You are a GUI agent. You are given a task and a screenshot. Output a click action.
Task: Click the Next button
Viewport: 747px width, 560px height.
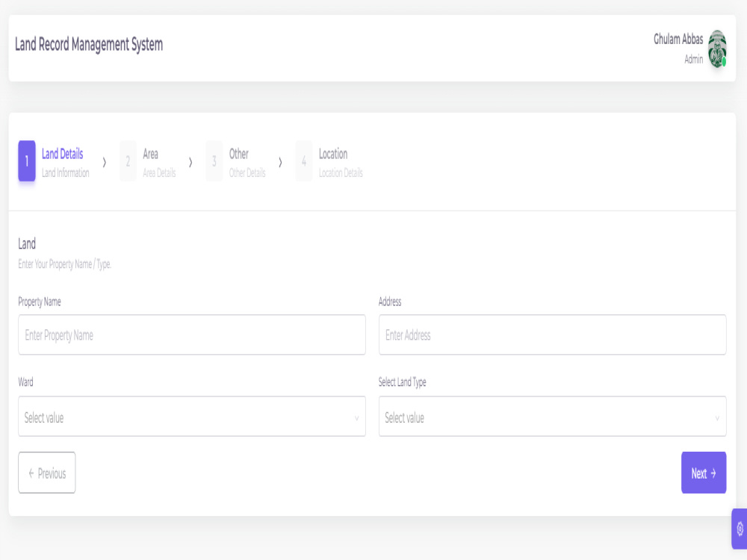coord(704,473)
